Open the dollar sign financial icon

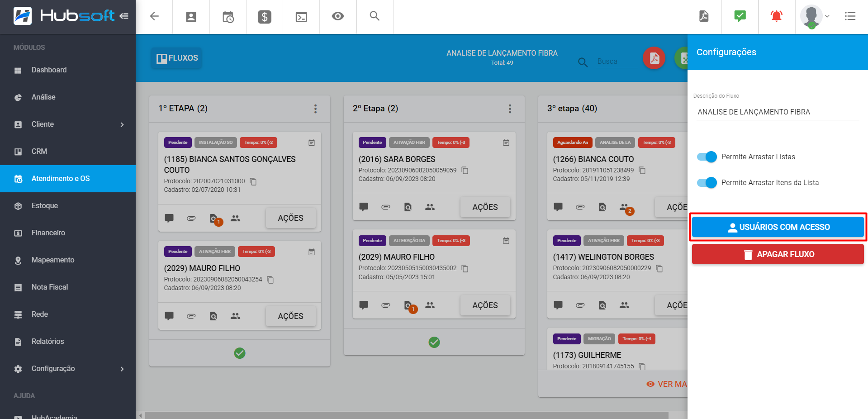coord(265,17)
